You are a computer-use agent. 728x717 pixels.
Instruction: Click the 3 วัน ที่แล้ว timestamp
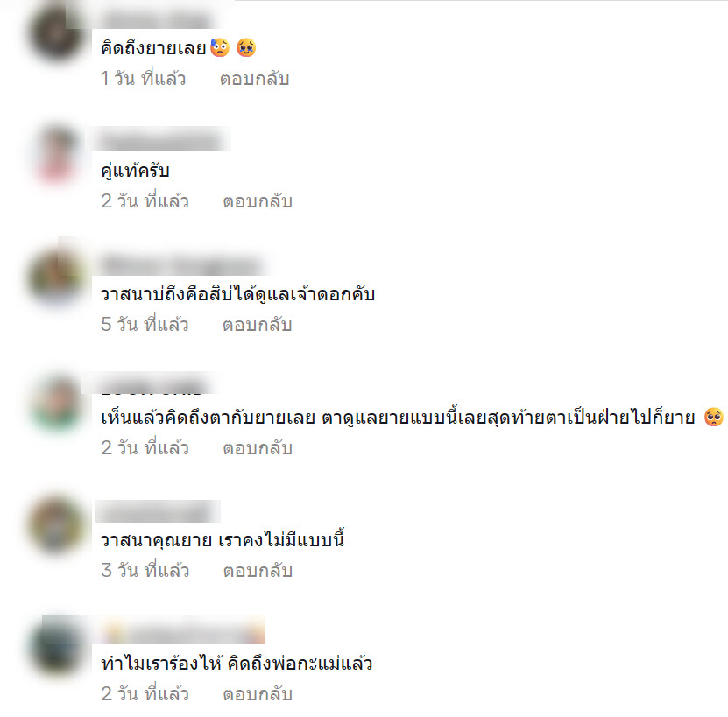click(145, 571)
